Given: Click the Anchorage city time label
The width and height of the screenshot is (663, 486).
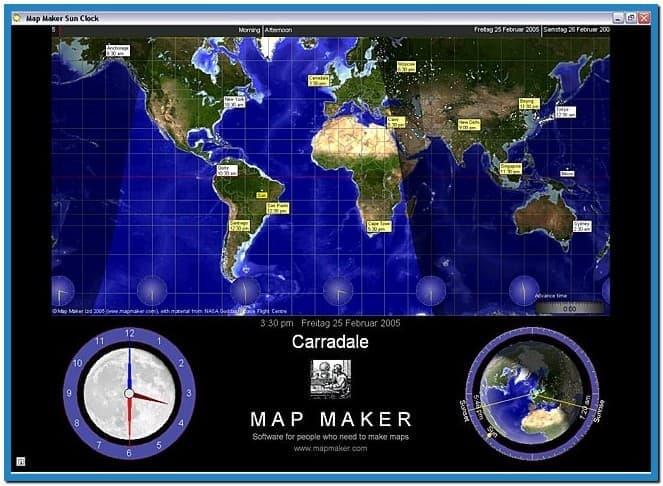Looking at the screenshot, I should click(x=118, y=51).
